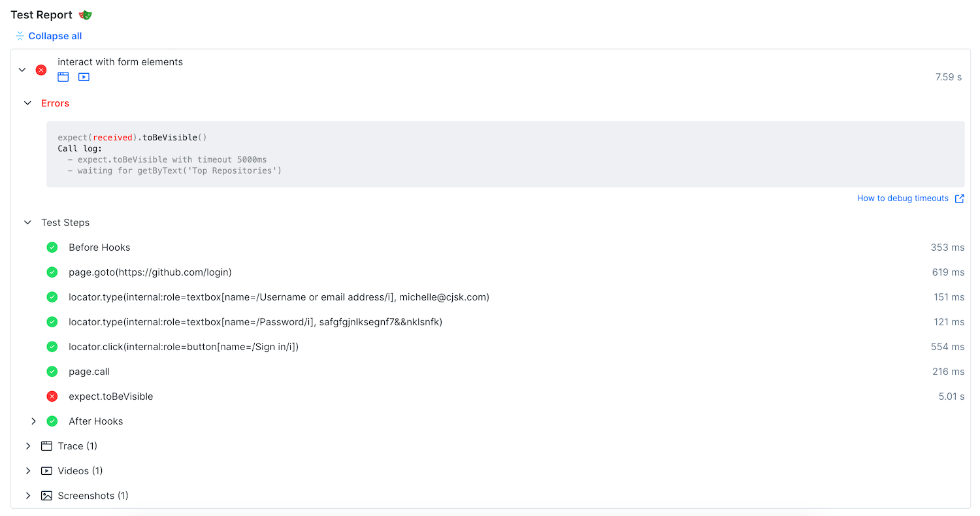The height and width of the screenshot is (516, 980).
Task: Select the page.goto github login step
Action: [x=150, y=272]
